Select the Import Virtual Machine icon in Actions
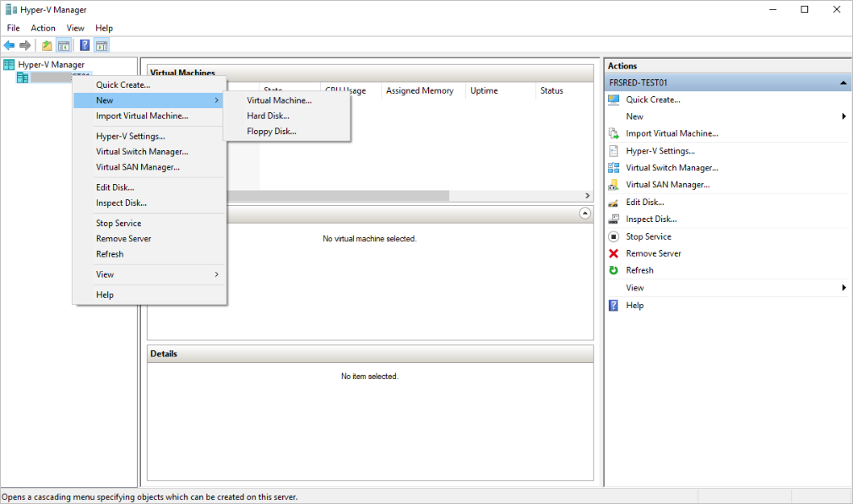Viewport: 853px width, 504px height. [x=613, y=133]
